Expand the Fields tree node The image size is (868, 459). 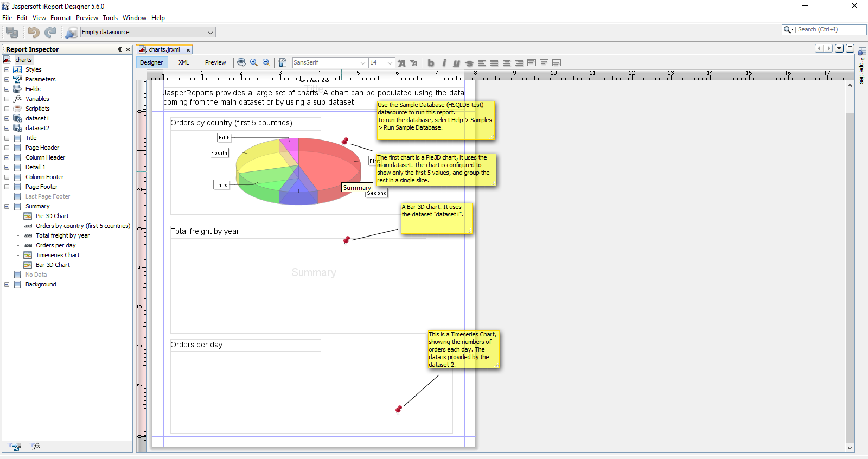tap(7, 89)
